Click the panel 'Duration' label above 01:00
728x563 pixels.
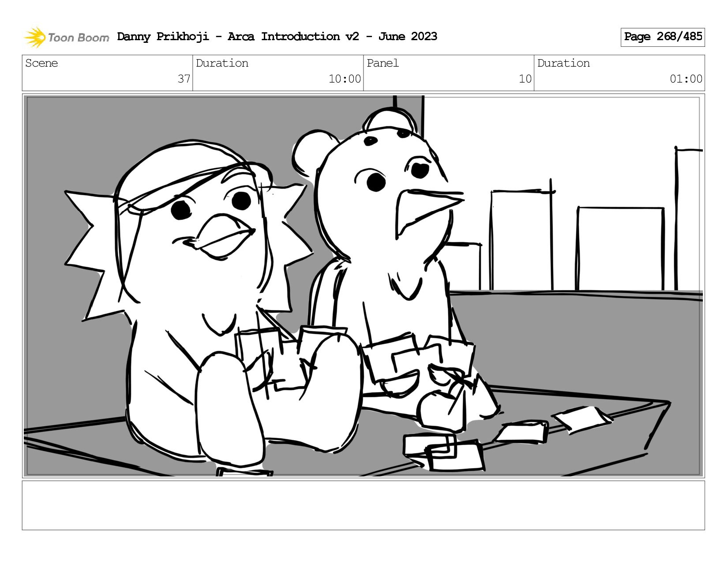[x=563, y=63]
